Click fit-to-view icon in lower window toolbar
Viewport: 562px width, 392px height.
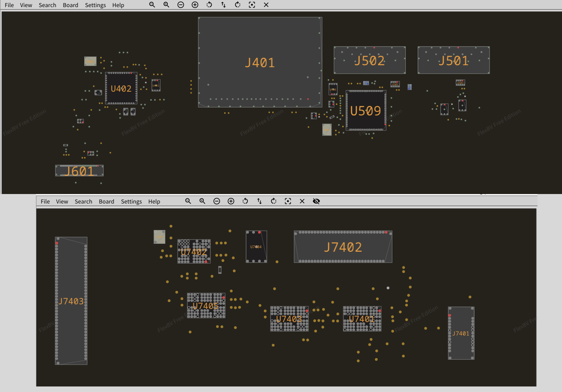pos(288,201)
